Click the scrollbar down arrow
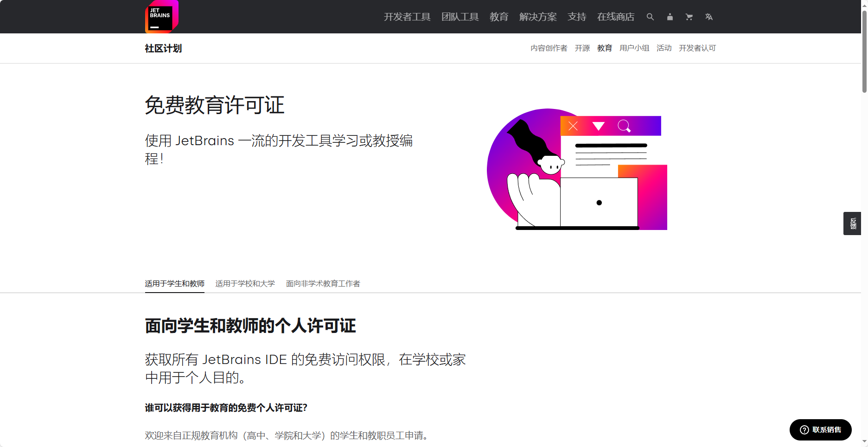Viewport: 868px width, 447px height. [x=864, y=442]
